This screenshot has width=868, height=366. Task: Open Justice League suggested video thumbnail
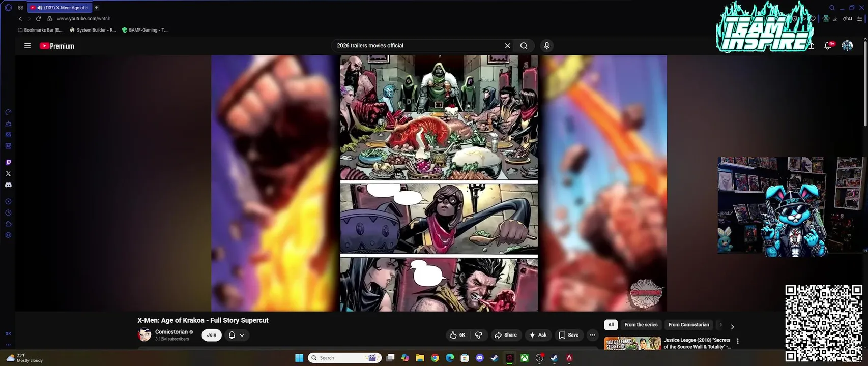pyautogui.click(x=632, y=343)
